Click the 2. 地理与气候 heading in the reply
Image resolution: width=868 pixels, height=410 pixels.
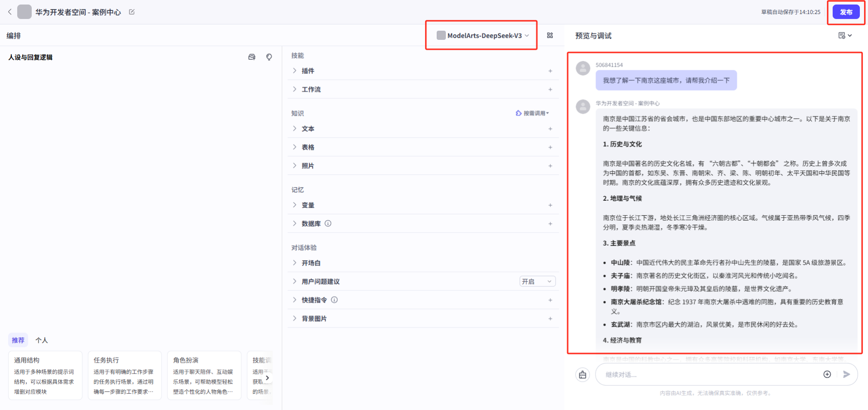(x=622, y=198)
